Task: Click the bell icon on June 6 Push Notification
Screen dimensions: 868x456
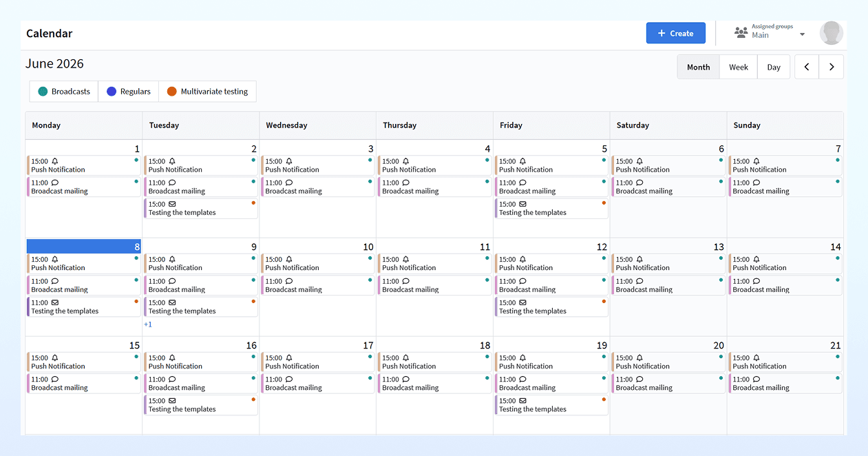Action: click(x=639, y=161)
